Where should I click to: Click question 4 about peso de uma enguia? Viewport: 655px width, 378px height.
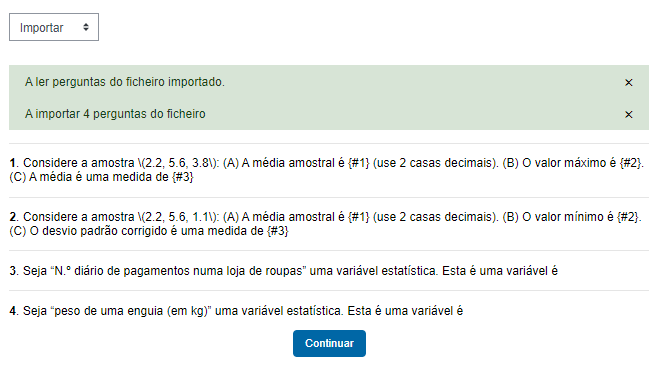(236, 311)
